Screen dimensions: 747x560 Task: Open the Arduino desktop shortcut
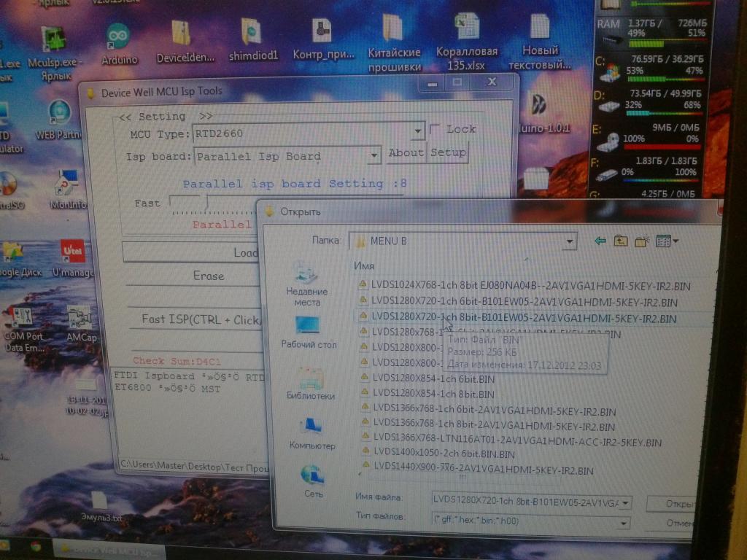[x=119, y=44]
